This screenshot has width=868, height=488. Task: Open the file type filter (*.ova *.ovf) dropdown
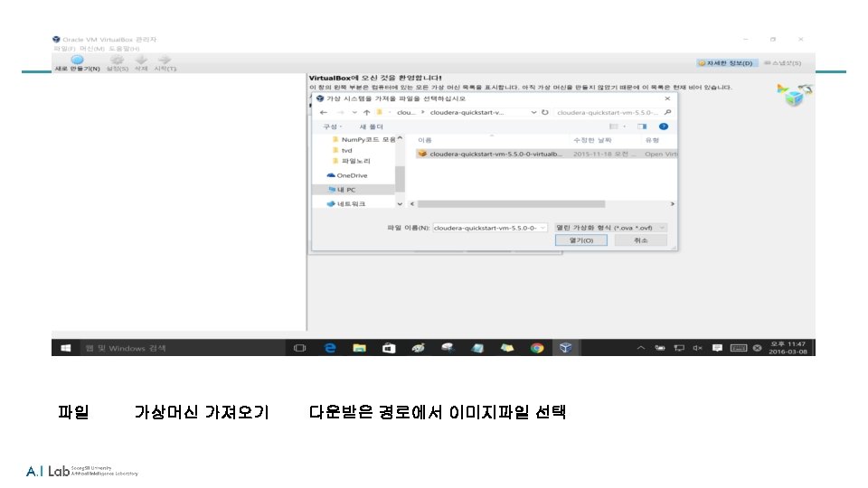click(x=610, y=228)
